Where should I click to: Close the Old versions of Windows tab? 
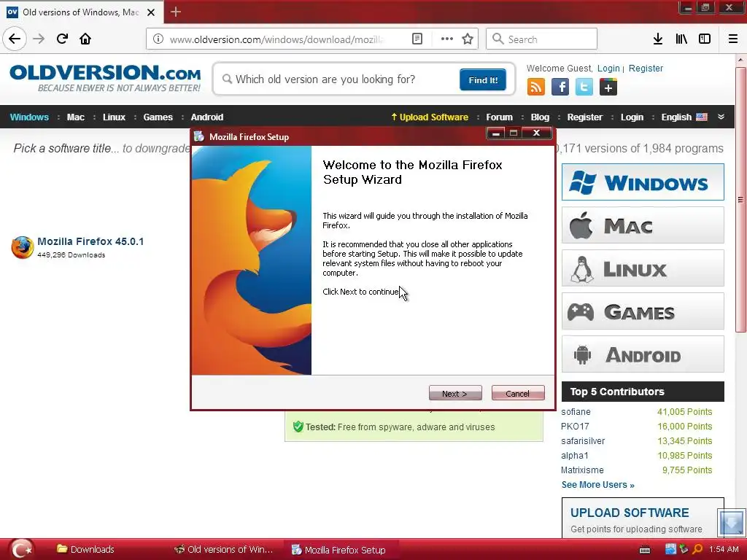(x=151, y=12)
